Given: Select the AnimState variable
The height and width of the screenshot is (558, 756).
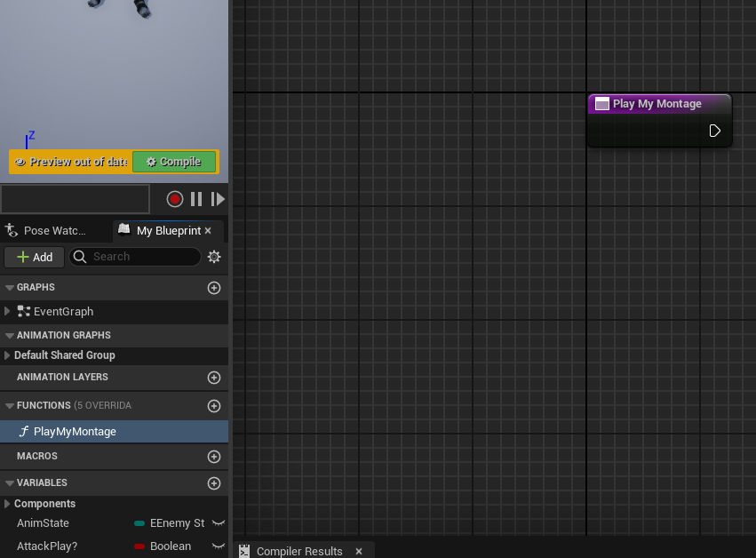Looking at the screenshot, I should pyautogui.click(x=43, y=523).
